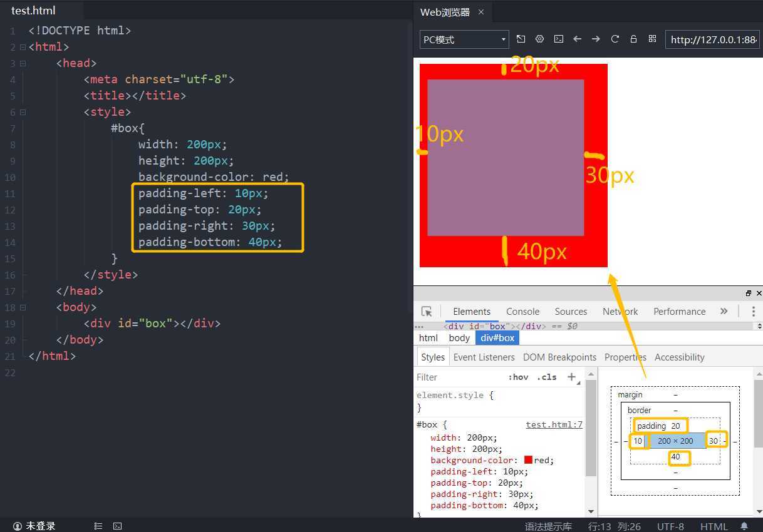
Task: Click the padding-right 30 value in box model
Action: (x=713, y=441)
